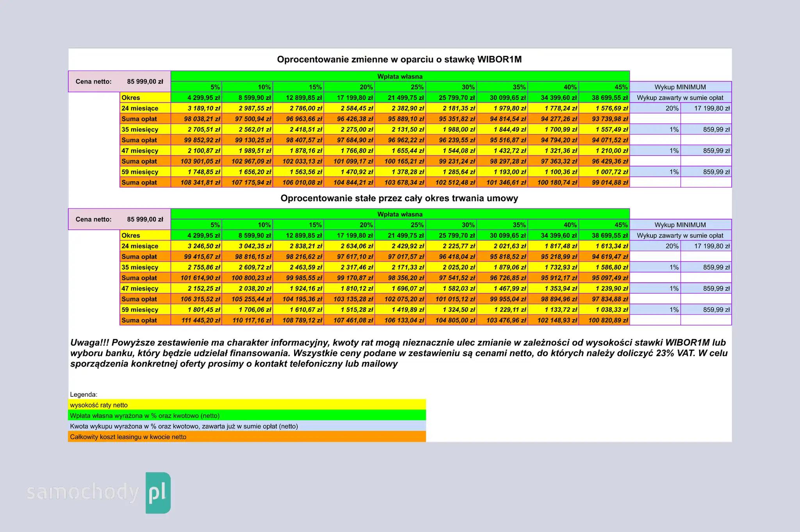Screen dimensions: 800x532
Task: Select the value 2 418,51 zł
Action: point(298,129)
